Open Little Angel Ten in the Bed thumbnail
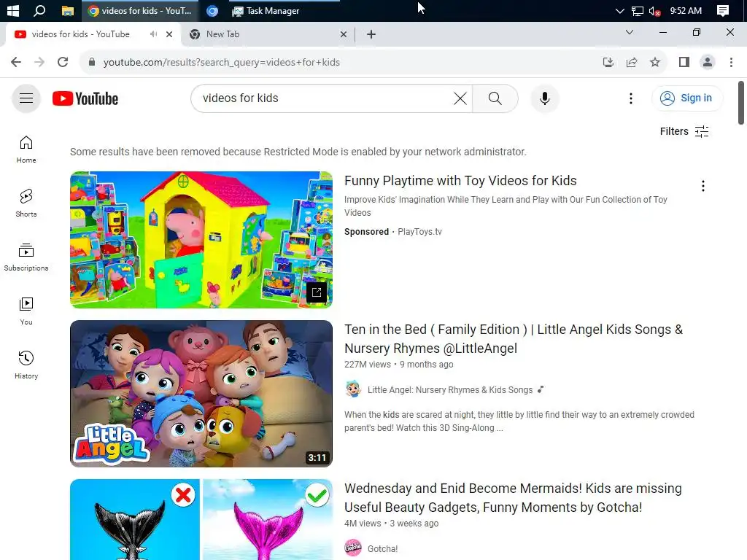The image size is (747, 560). 201,393
